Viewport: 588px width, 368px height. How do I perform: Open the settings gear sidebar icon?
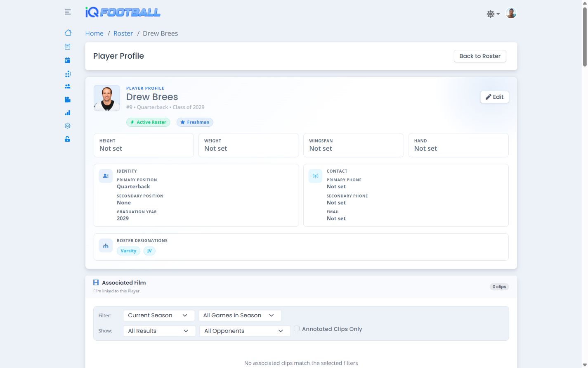[68, 126]
